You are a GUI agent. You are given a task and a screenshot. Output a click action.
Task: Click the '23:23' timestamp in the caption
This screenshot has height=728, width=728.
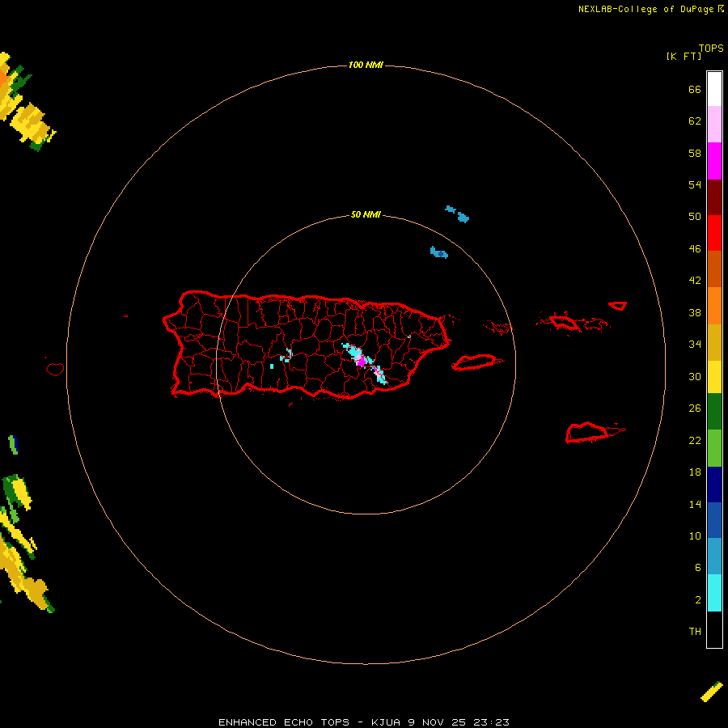pos(491,722)
